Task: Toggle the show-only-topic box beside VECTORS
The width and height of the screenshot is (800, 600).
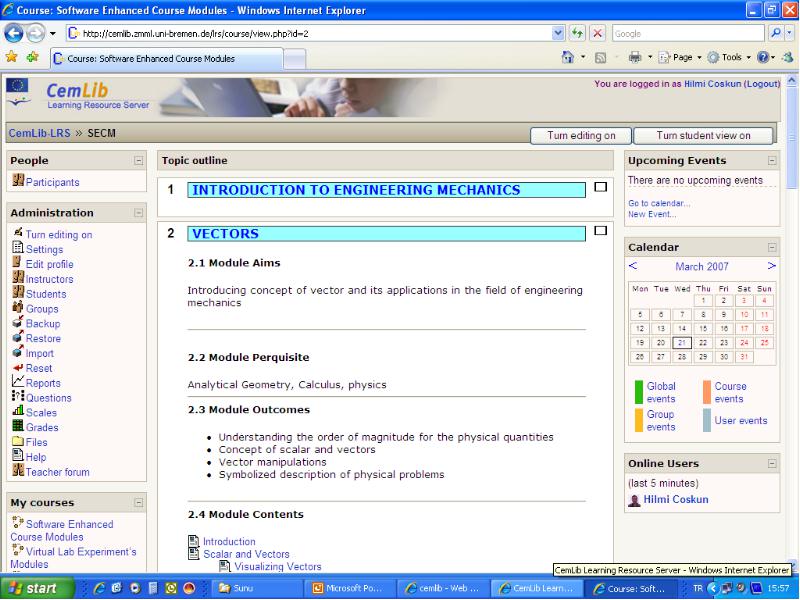Action: [x=601, y=231]
